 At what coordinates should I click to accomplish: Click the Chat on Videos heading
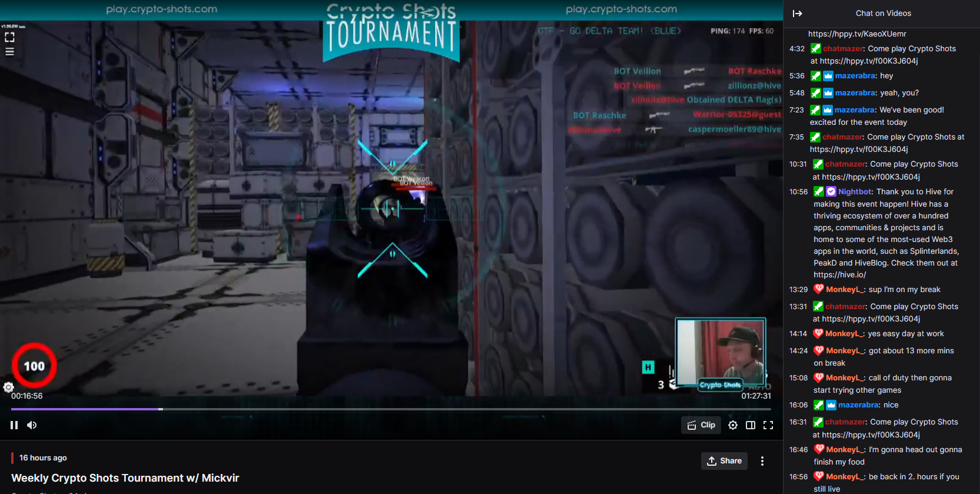(883, 14)
